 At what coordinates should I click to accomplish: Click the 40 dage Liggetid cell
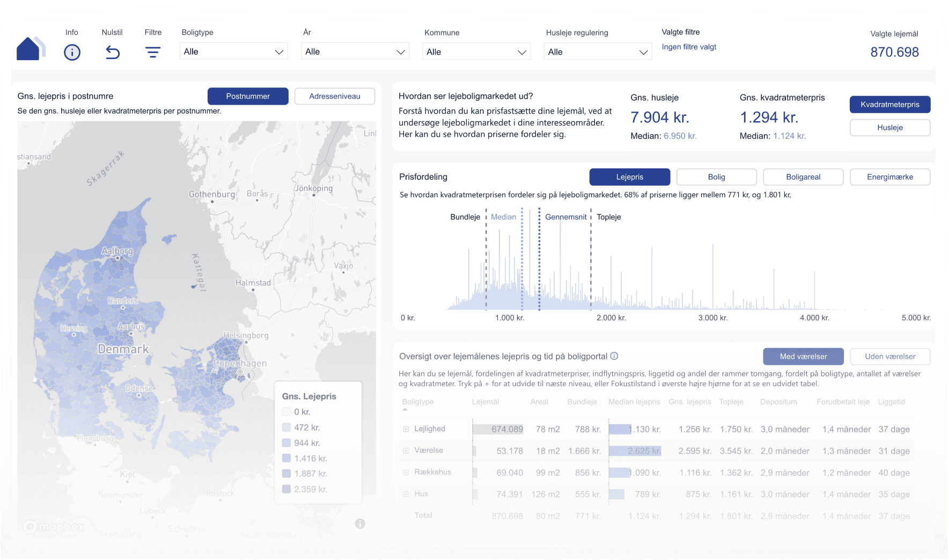(894, 473)
